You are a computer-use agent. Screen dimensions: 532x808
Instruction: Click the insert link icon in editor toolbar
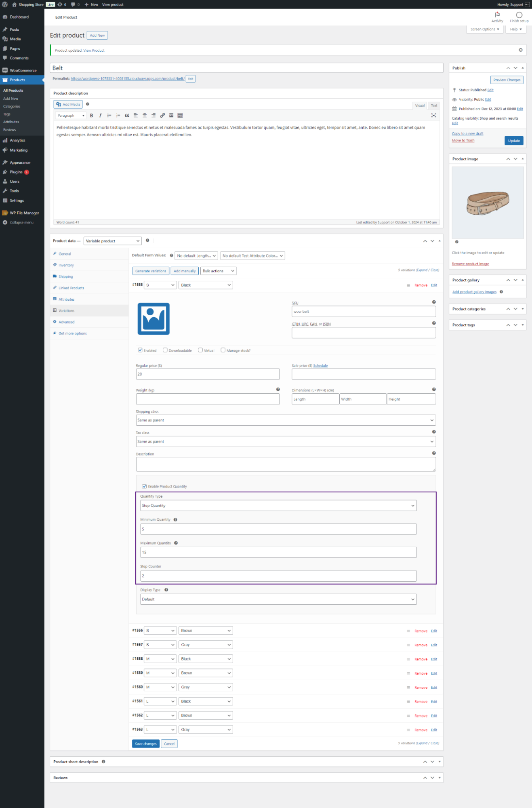pyautogui.click(x=162, y=116)
